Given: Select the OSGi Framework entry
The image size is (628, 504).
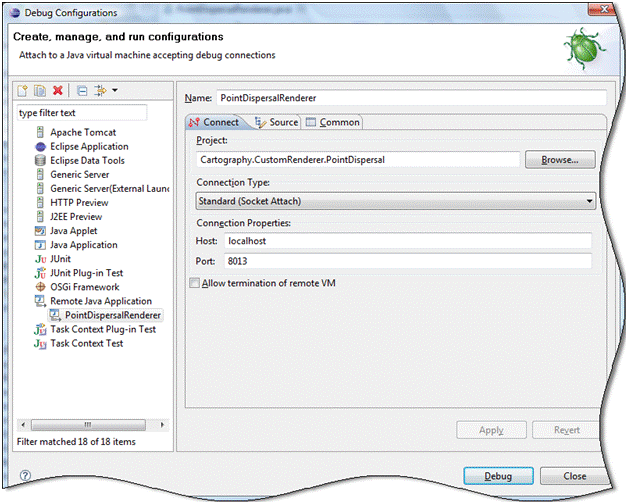Looking at the screenshot, I should [85, 287].
